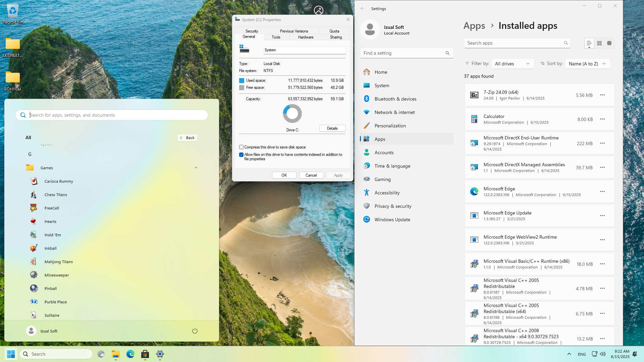Enable Compress this drive checkbox

pyautogui.click(x=241, y=147)
